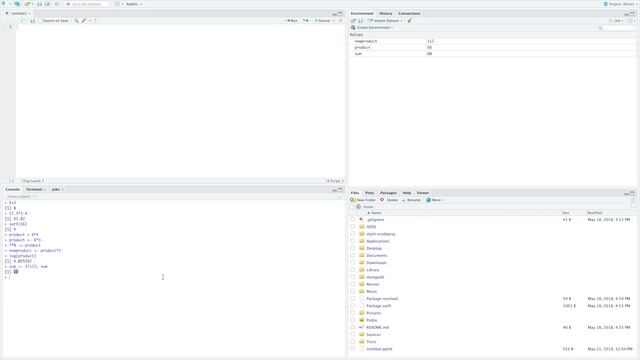Click the Refresh icon in Files pane toolbar
The height and width of the screenshot is (360, 640).
pyautogui.click(x=633, y=200)
